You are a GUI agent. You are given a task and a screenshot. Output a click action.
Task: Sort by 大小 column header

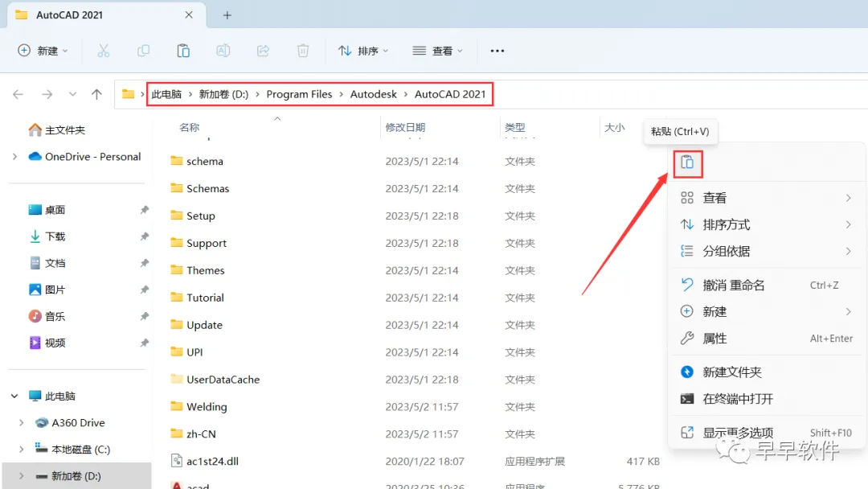point(615,127)
